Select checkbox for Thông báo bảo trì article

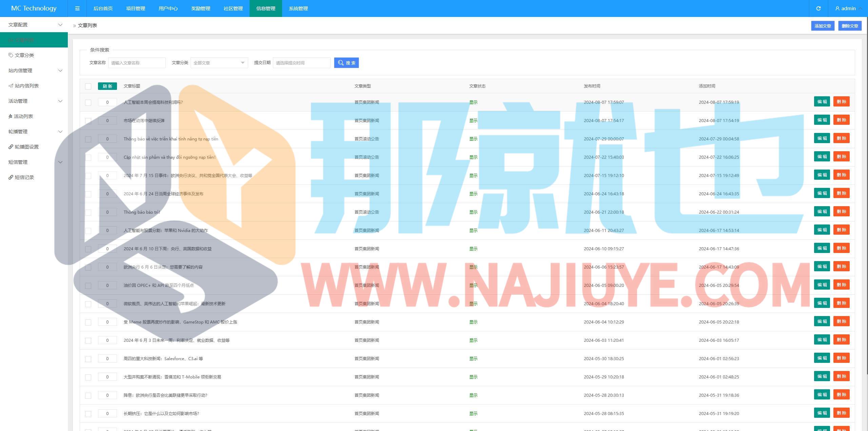click(x=88, y=212)
